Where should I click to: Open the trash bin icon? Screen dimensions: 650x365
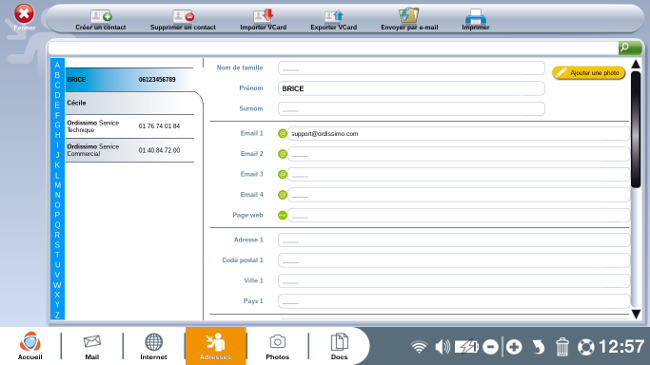tap(562, 347)
